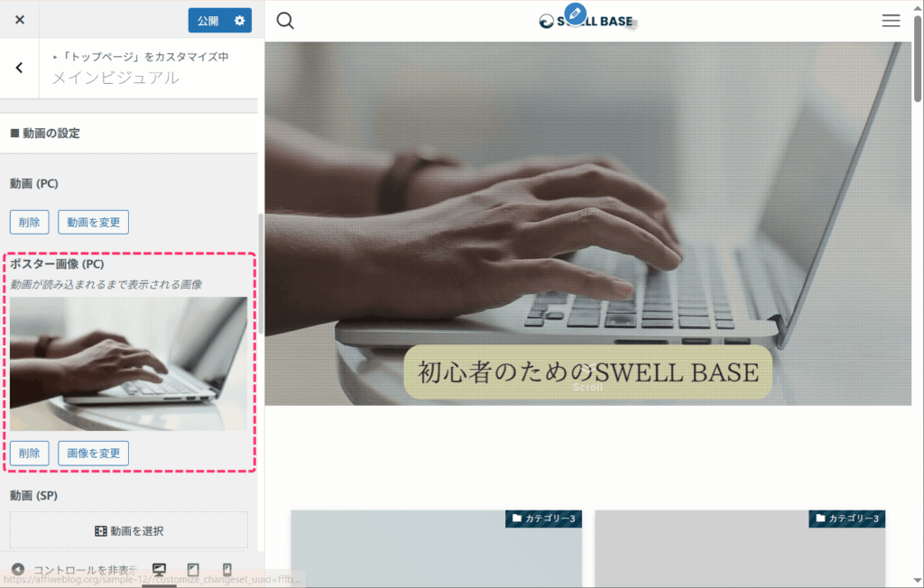This screenshot has height=588, width=924.
Task: Open the hamburger menu in site header
Action: (891, 21)
